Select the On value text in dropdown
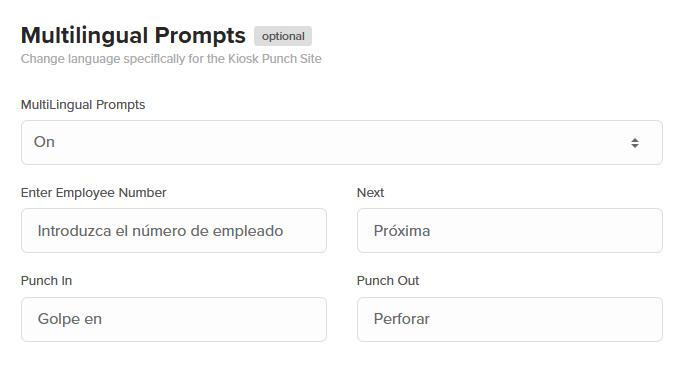Image resolution: width=685 pixels, height=381 pixels. [x=44, y=142]
